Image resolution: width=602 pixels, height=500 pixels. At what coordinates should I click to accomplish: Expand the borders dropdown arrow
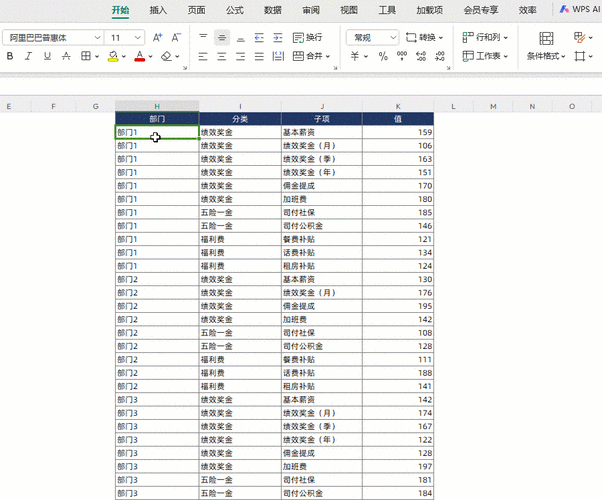(97, 56)
